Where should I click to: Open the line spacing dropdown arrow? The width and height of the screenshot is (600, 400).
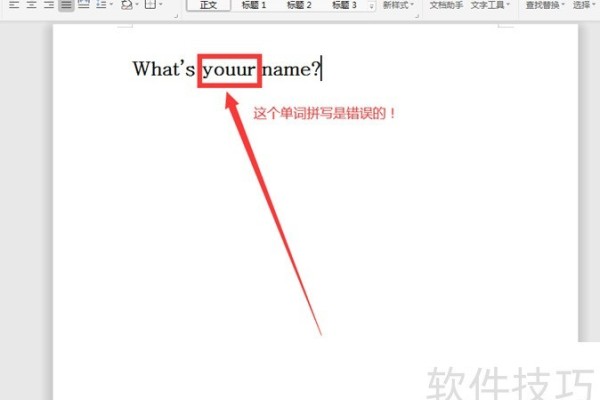click(x=111, y=5)
